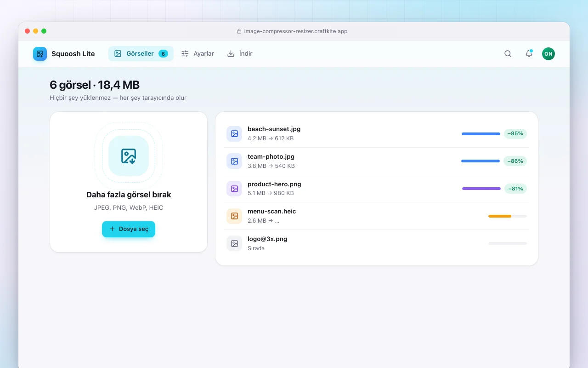Click the Görseller count badge 6
Viewport: 588px width, 368px height.
click(x=163, y=54)
